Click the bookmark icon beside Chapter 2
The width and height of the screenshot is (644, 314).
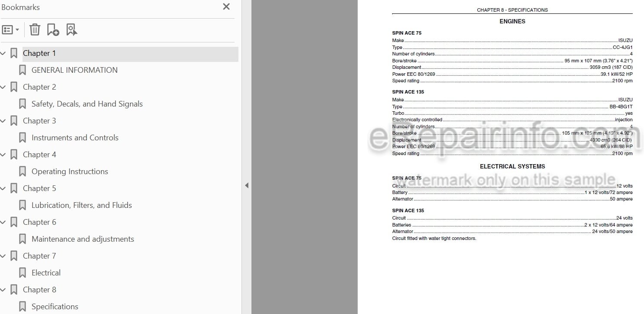(14, 87)
